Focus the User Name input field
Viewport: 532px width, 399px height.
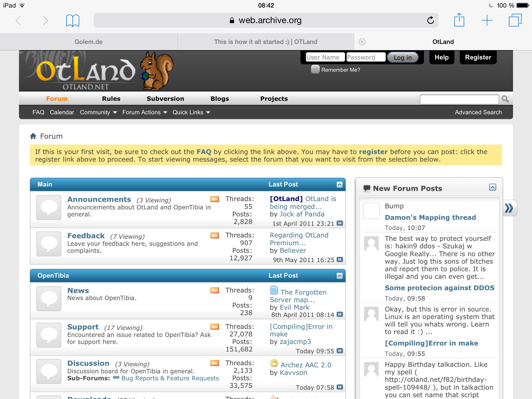click(325, 57)
